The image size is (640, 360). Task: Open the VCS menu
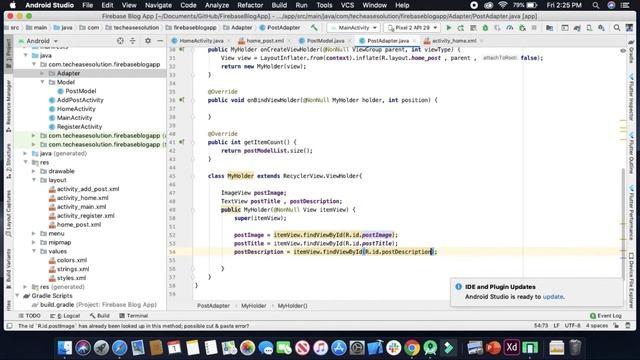[347, 5]
